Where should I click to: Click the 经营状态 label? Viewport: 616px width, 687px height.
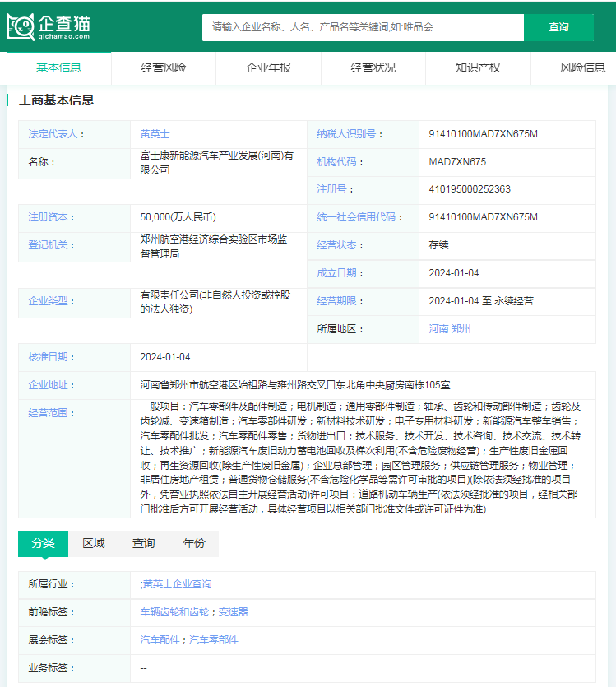(x=336, y=245)
